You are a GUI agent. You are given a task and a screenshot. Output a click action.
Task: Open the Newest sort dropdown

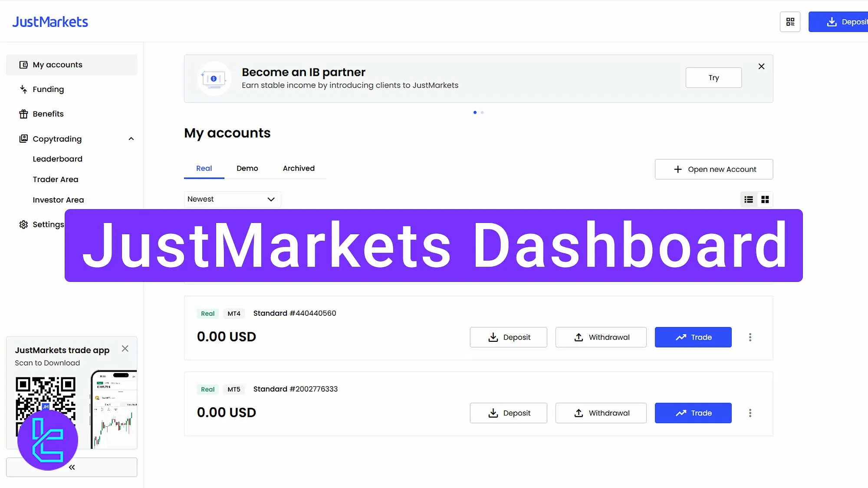point(232,199)
